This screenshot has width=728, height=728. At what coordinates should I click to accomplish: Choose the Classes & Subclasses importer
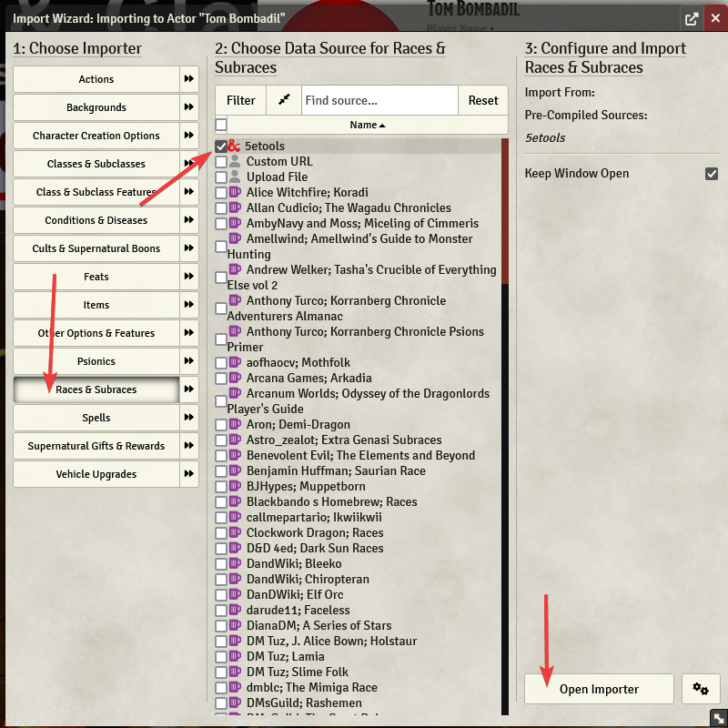[96, 164]
